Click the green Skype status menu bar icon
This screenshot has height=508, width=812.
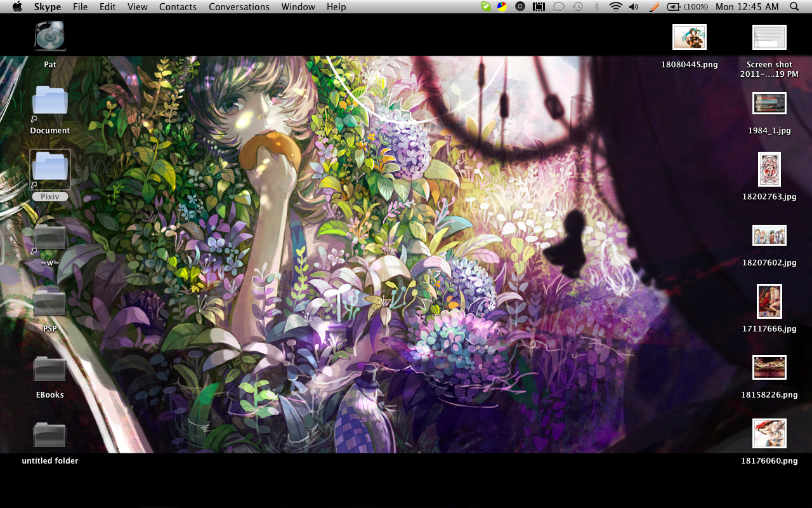(x=486, y=6)
